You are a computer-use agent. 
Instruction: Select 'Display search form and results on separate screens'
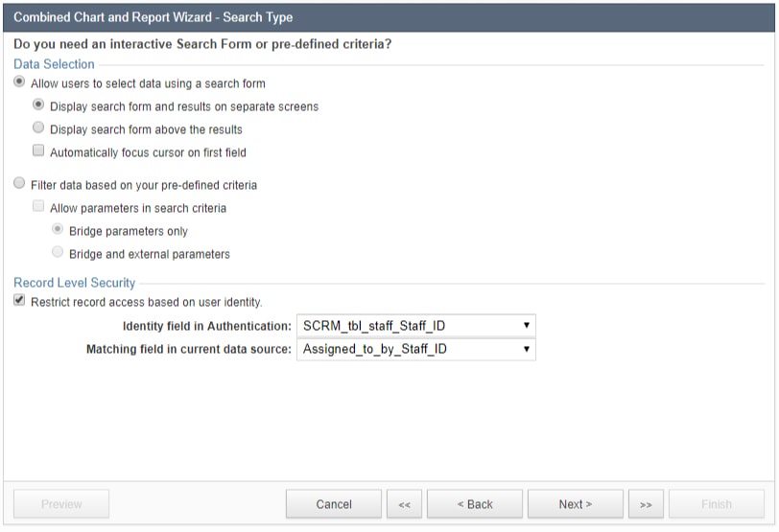pyautogui.click(x=38, y=105)
